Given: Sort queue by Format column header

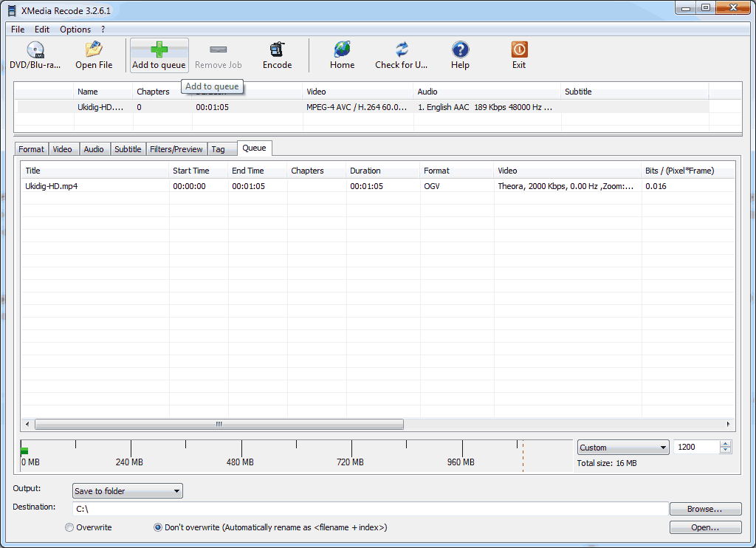Looking at the screenshot, I should pyautogui.click(x=457, y=171).
